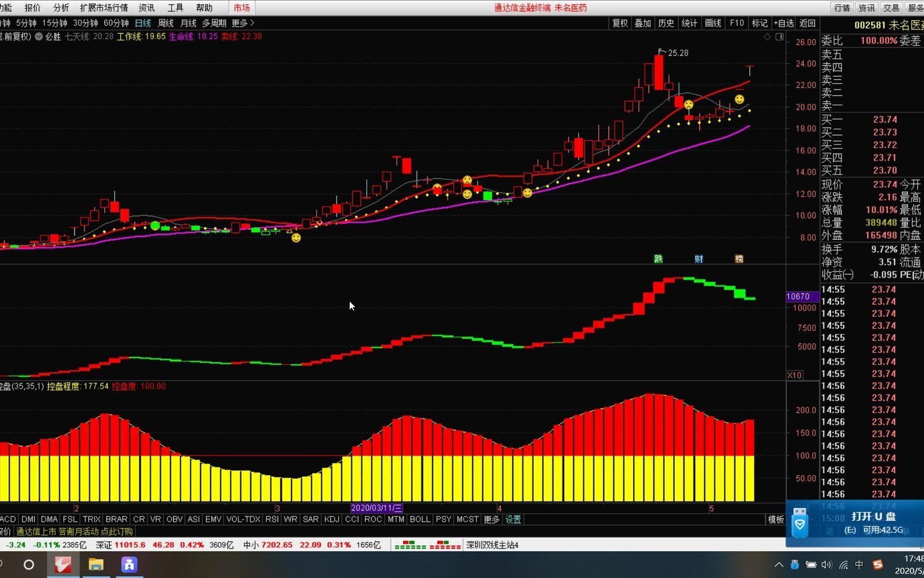Open the 扩展市场行情 menu
924x578 pixels.
(x=104, y=7)
